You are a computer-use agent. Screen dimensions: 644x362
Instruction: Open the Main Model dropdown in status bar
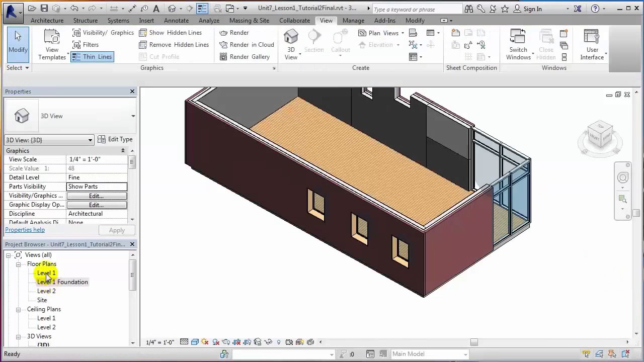click(x=430, y=354)
